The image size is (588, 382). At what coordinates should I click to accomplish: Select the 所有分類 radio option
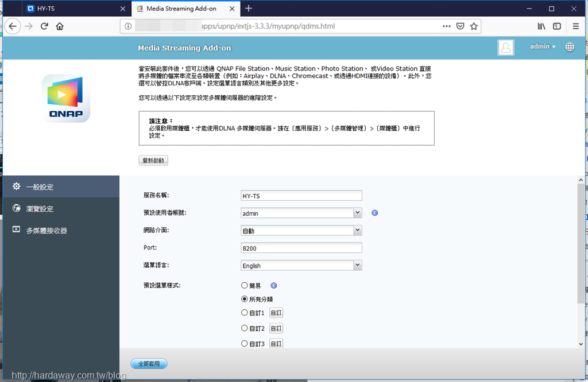click(245, 299)
